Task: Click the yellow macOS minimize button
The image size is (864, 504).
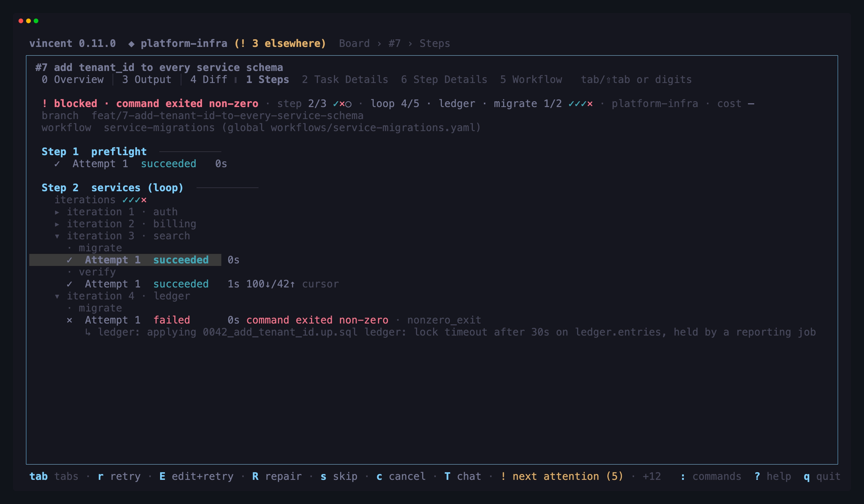Action: pos(28,21)
